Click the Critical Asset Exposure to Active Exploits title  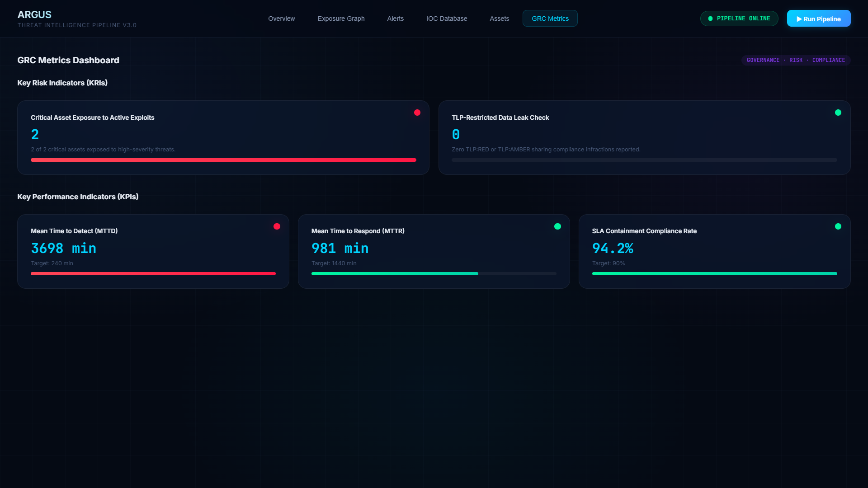[93, 117]
